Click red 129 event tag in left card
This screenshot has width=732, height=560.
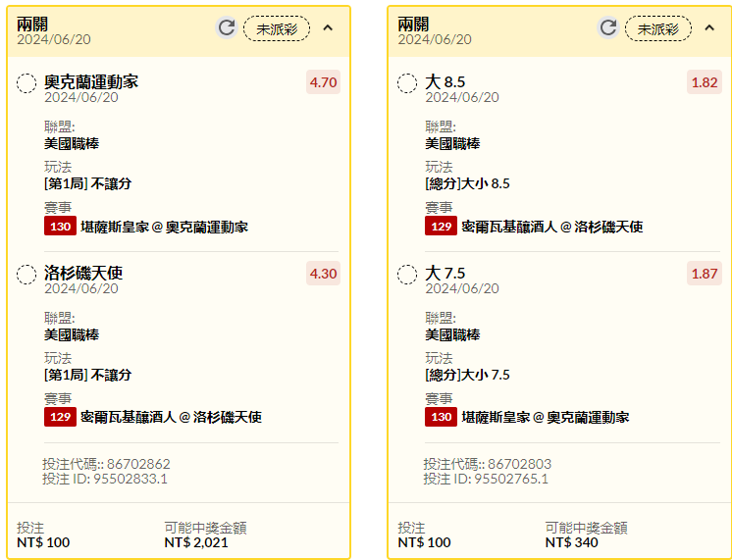point(60,417)
